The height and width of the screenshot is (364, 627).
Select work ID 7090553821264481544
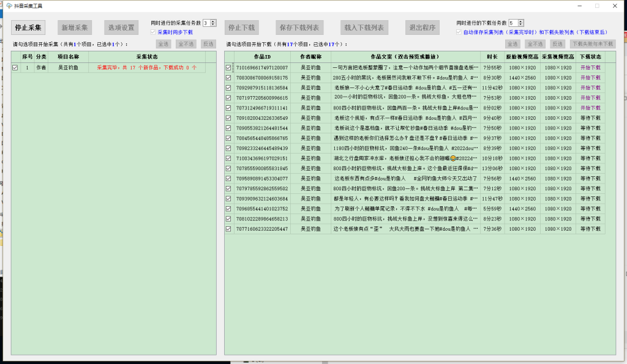(262, 128)
